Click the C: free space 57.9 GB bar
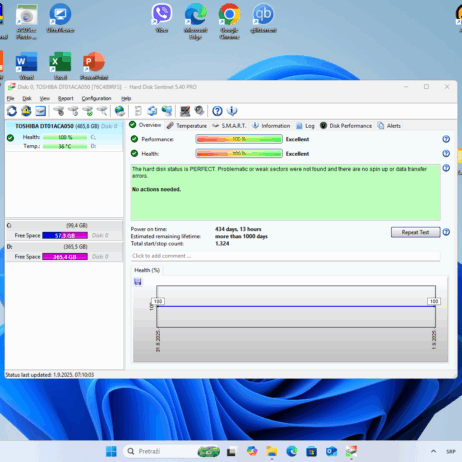 pyautogui.click(x=65, y=235)
